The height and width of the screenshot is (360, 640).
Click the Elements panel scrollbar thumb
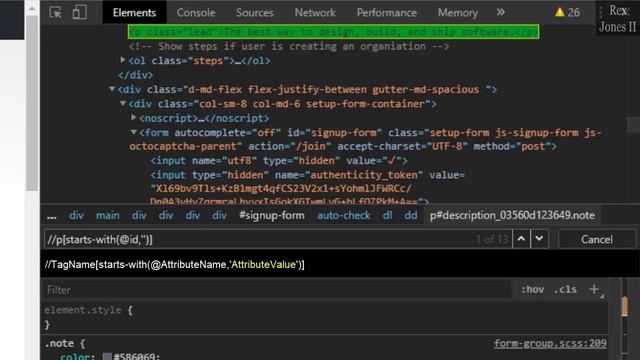[633, 125]
